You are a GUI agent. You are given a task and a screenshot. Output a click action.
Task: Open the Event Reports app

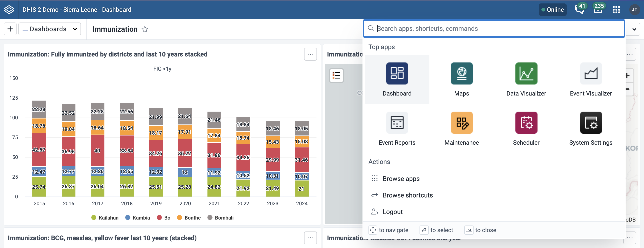(397, 122)
